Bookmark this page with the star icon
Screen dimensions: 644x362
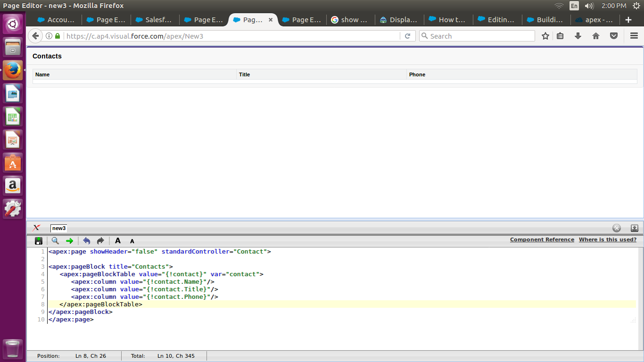point(545,36)
